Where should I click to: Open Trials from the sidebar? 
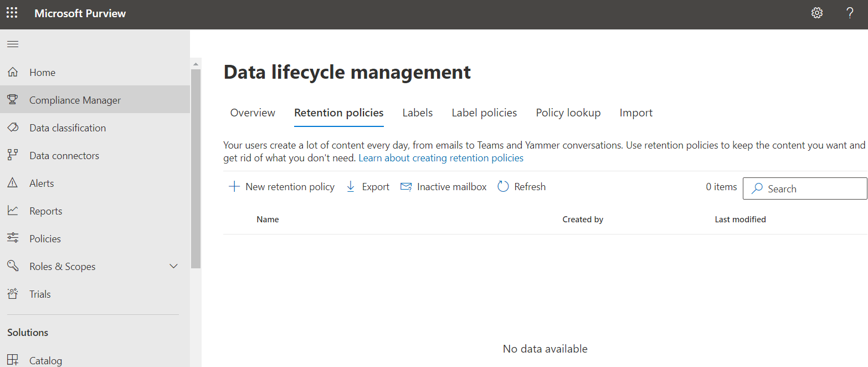tap(40, 294)
